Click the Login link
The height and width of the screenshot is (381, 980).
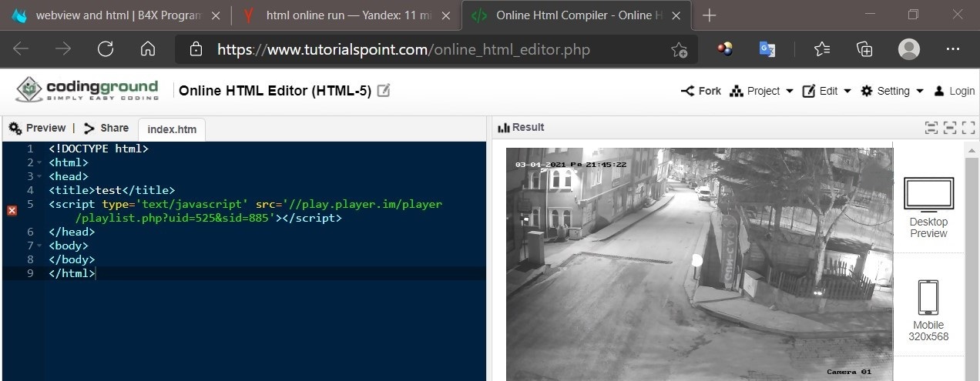[x=954, y=91]
